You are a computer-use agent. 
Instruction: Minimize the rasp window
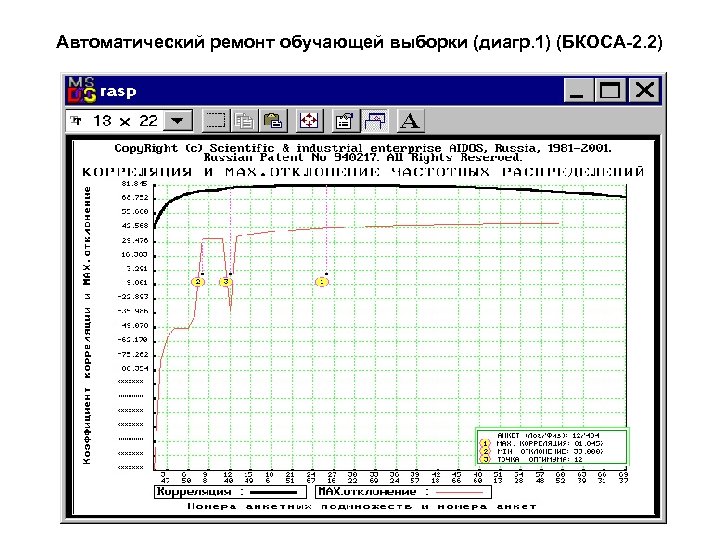(578, 90)
